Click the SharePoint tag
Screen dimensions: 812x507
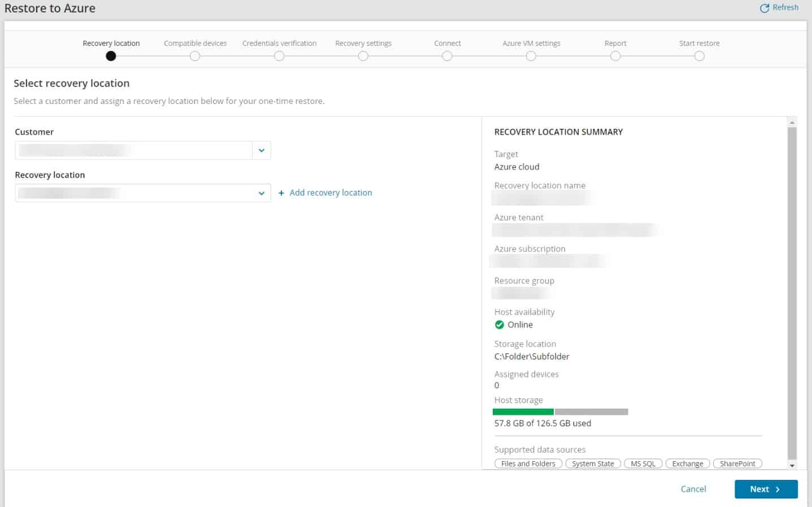(x=737, y=463)
